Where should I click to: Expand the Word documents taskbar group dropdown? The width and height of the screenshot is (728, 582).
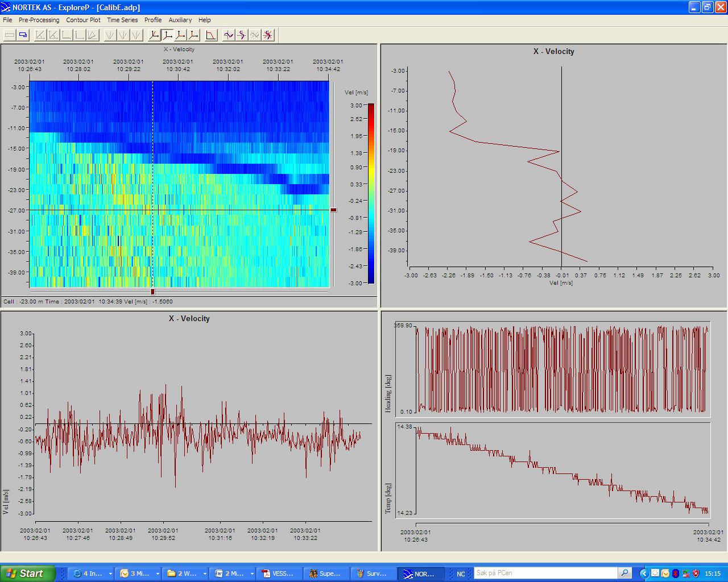[x=251, y=574]
